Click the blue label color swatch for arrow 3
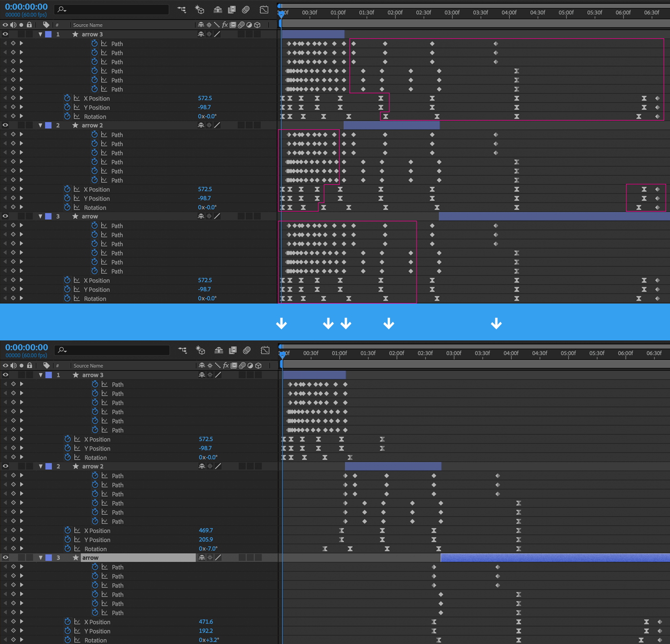 [48, 34]
